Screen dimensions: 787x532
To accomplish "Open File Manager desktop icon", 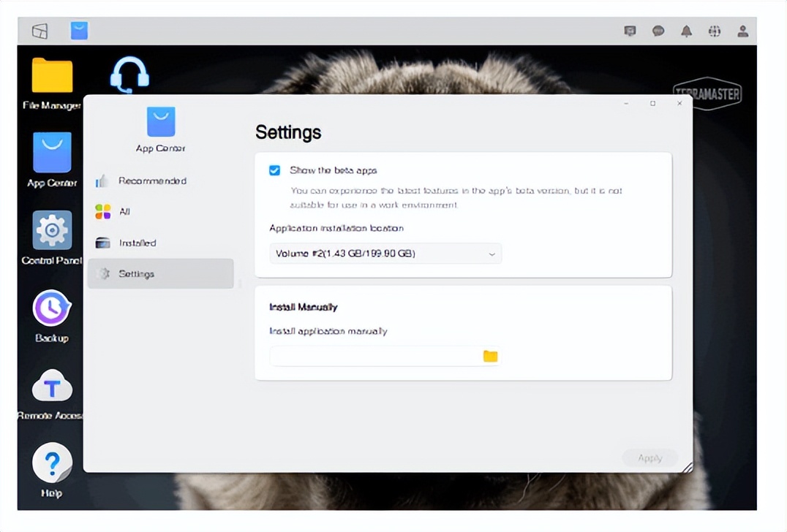I will point(52,76).
